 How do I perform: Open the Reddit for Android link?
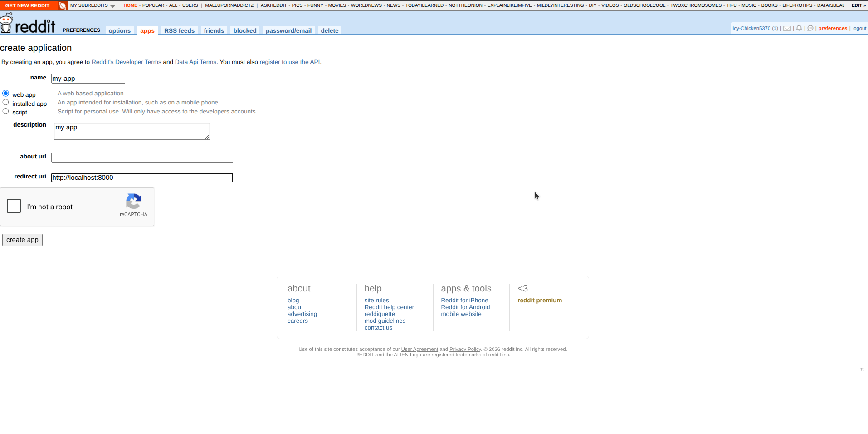click(465, 307)
